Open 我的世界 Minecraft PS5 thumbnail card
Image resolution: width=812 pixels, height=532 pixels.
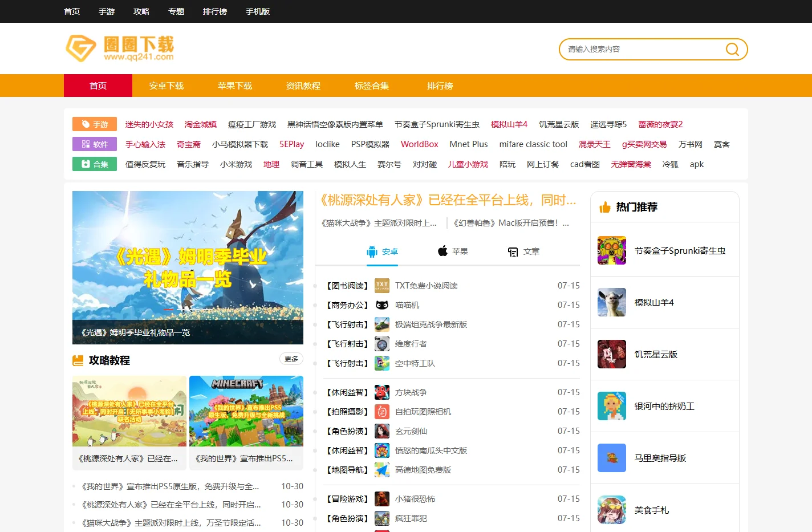click(x=246, y=423)
